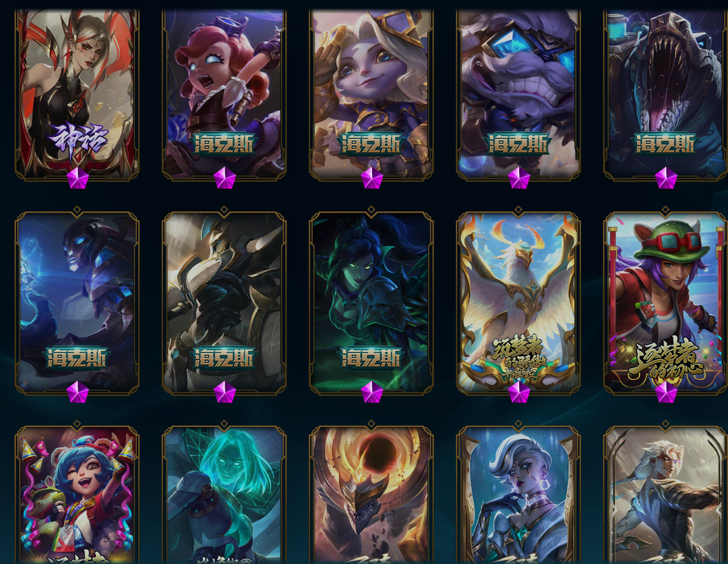This screenshot has width=728, height=564.
Task: Click the gem under the white-haired yordle card
Action: click(372, 178)
